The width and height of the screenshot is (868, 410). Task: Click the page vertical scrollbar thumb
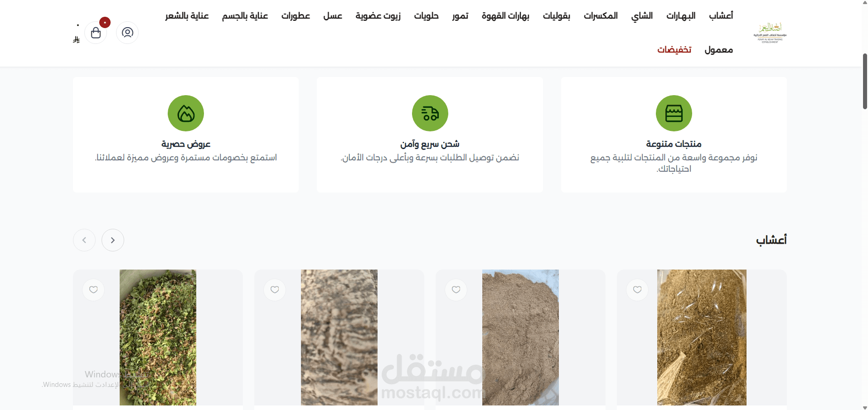click(x=864, y=82)
